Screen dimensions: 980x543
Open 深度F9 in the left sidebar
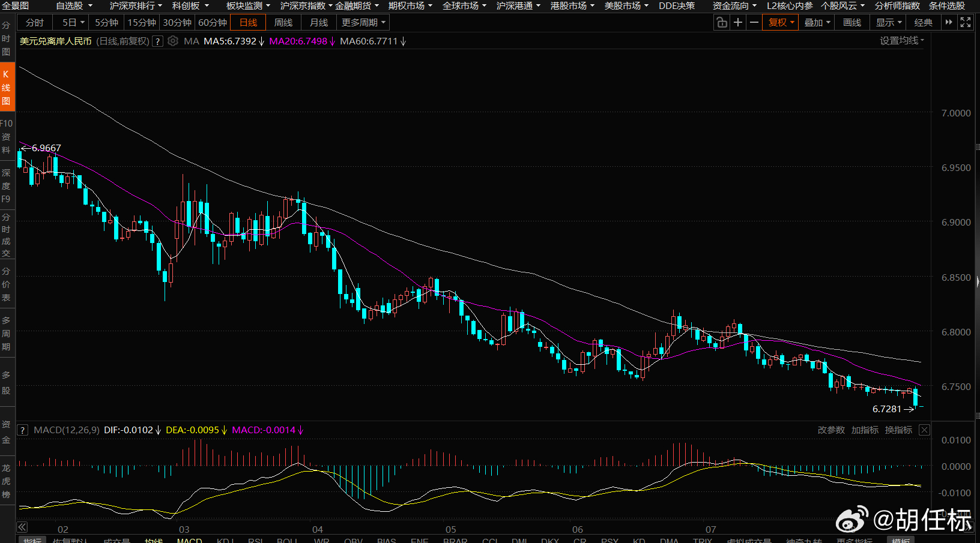pos(7,186)
